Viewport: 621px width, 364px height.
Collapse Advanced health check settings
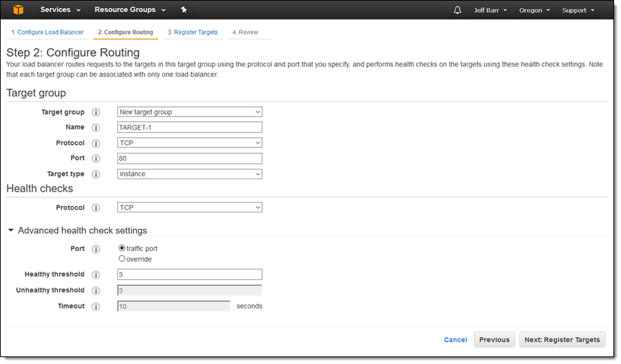coord(11,231)
